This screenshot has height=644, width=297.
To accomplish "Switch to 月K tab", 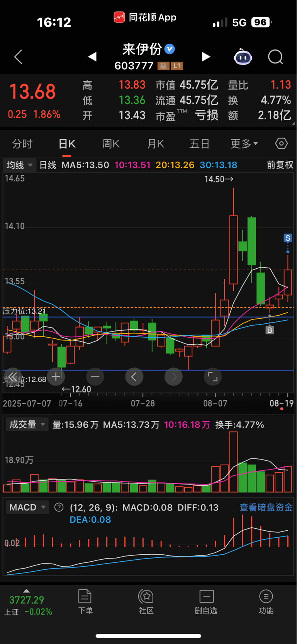I will 156,144.
